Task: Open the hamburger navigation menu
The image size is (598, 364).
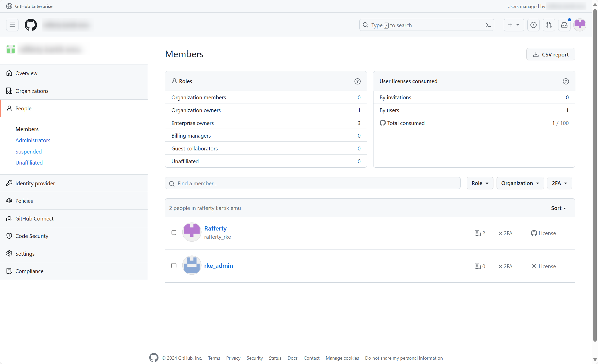Action: click(12, 25)
